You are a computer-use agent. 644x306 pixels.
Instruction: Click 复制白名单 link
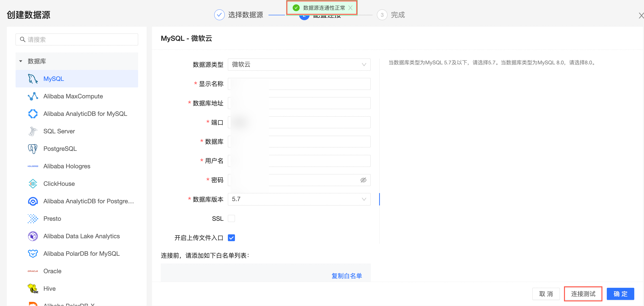click(x=347, y=276)
